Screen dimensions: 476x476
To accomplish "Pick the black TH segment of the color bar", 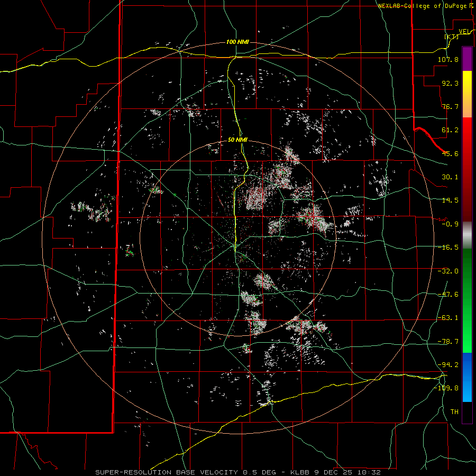I will pyautogui.click(x=467, y=413).
